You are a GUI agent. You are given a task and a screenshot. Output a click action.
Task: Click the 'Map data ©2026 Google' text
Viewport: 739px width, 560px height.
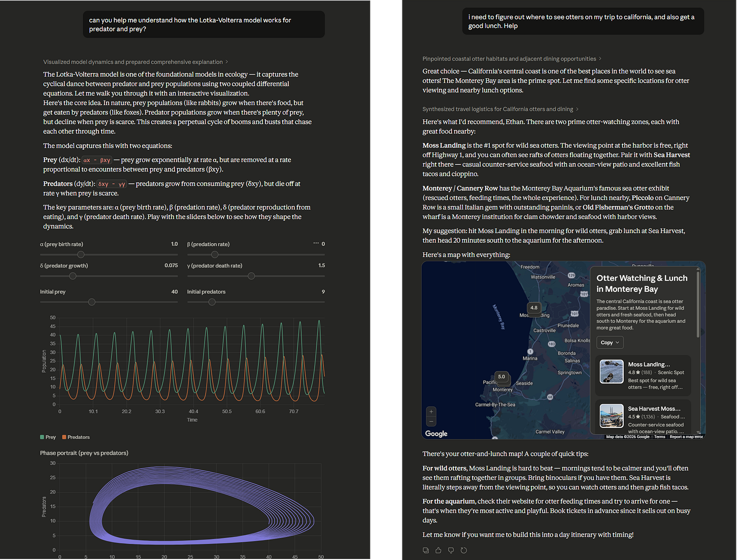627,437
